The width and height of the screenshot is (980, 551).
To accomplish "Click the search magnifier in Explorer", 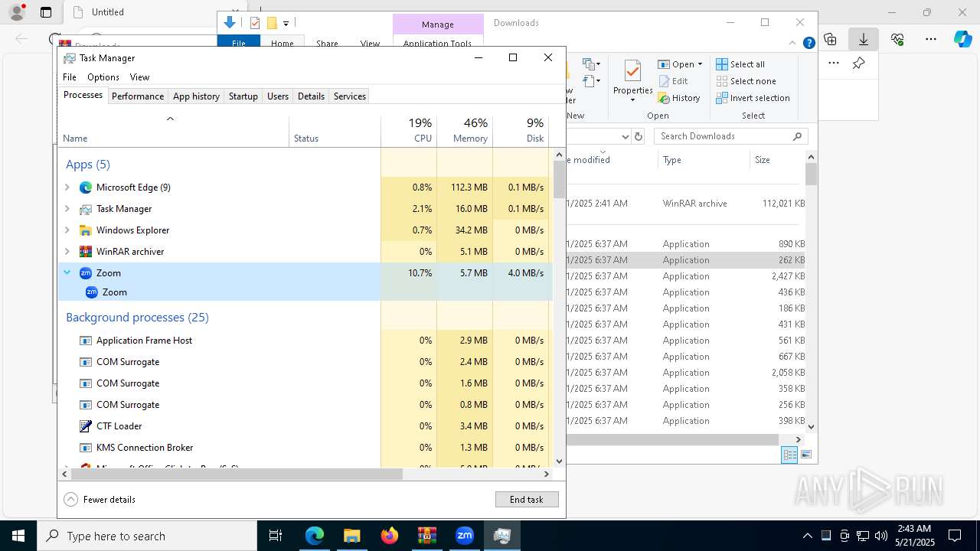I will coord(797,136).
